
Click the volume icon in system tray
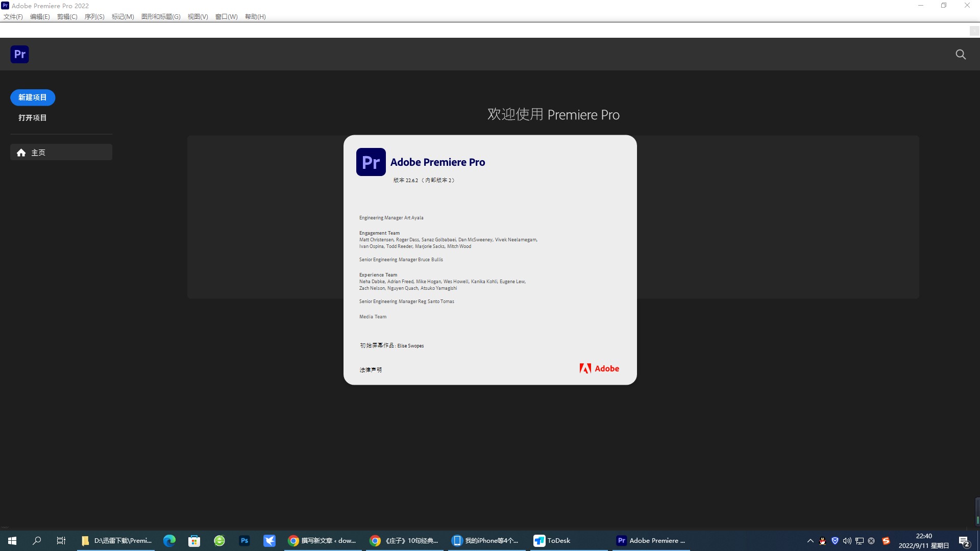click(847, 541)
